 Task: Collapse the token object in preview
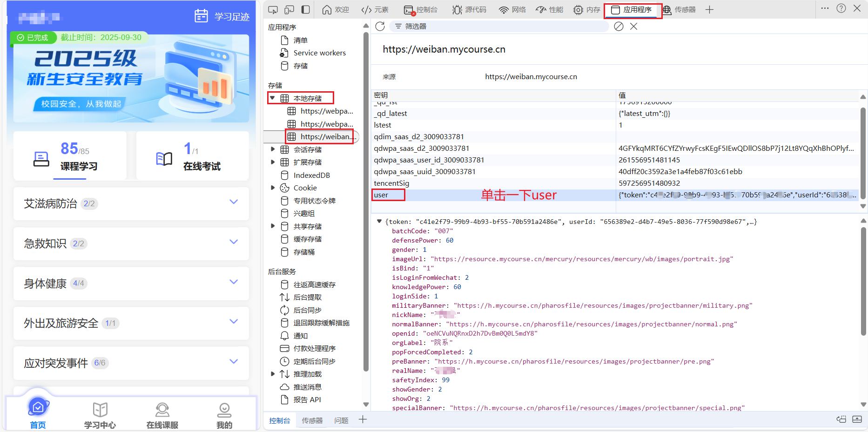[379, 222]
